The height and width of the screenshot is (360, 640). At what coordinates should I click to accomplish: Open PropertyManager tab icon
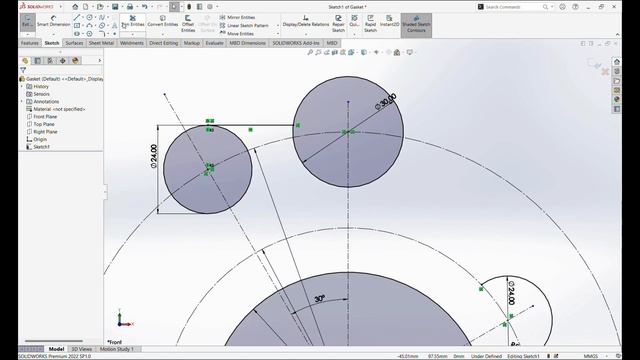(38, 60)
